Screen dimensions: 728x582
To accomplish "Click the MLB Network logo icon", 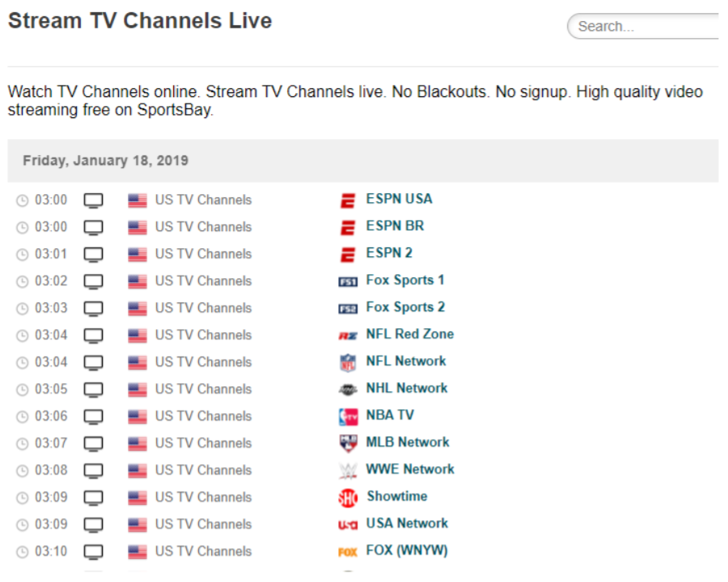I will pyautogui.click(x=348, y=443).
